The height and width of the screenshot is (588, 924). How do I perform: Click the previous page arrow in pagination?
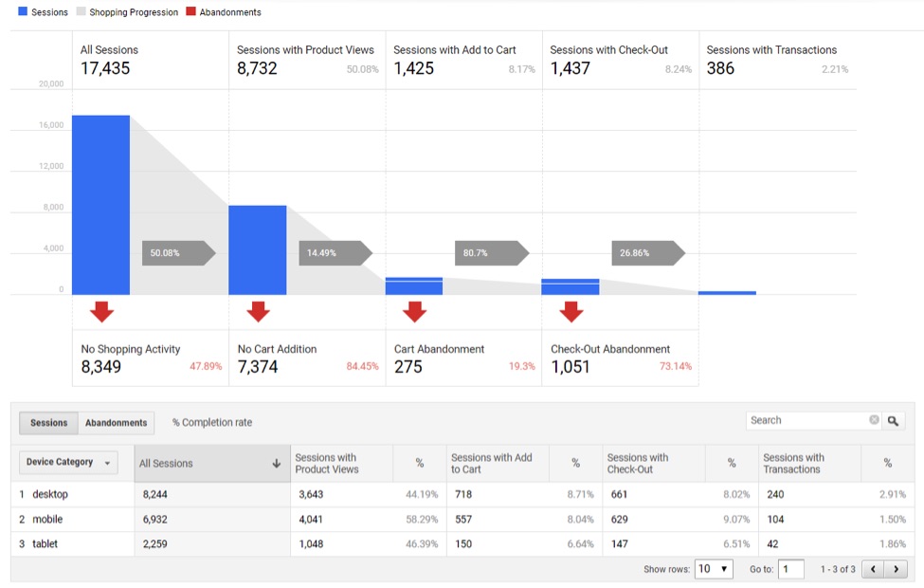tap(873, 568)
